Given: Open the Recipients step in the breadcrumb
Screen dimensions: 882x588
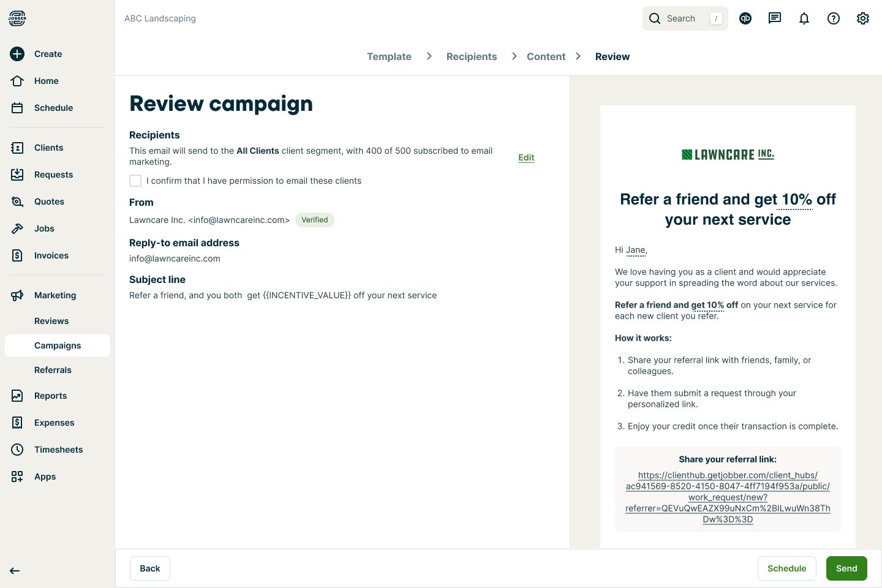Looking at the screenshot, I should pyautogui.click(x=472, y=56).
